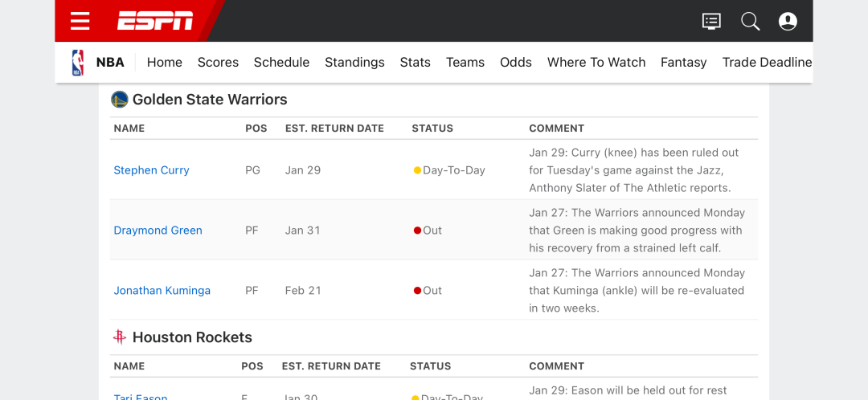Select the Schedule tab

[x=281, y=63]
